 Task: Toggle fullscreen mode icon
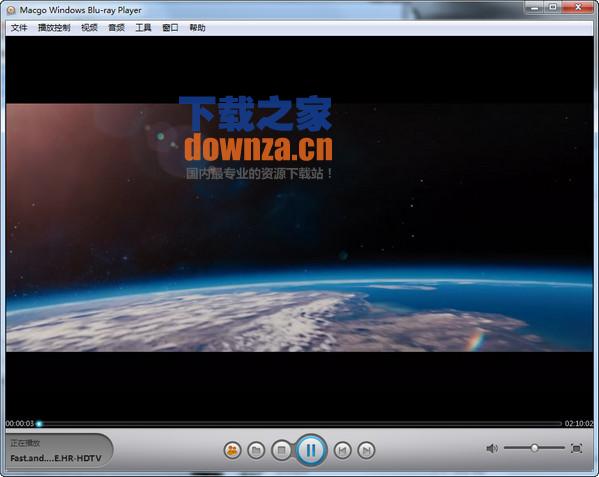click(x=576, y=448)
